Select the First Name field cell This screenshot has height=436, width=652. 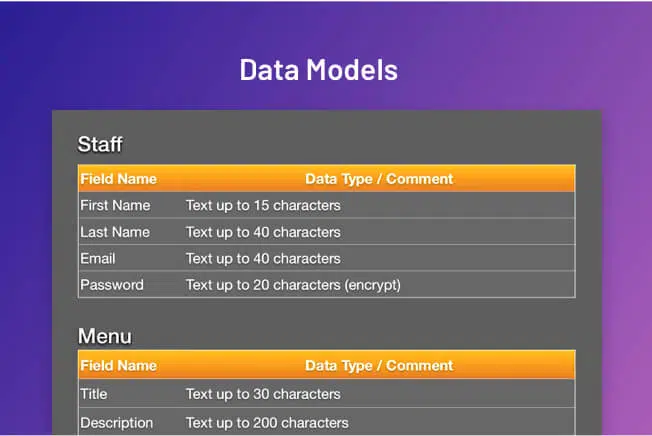[115, 205]
